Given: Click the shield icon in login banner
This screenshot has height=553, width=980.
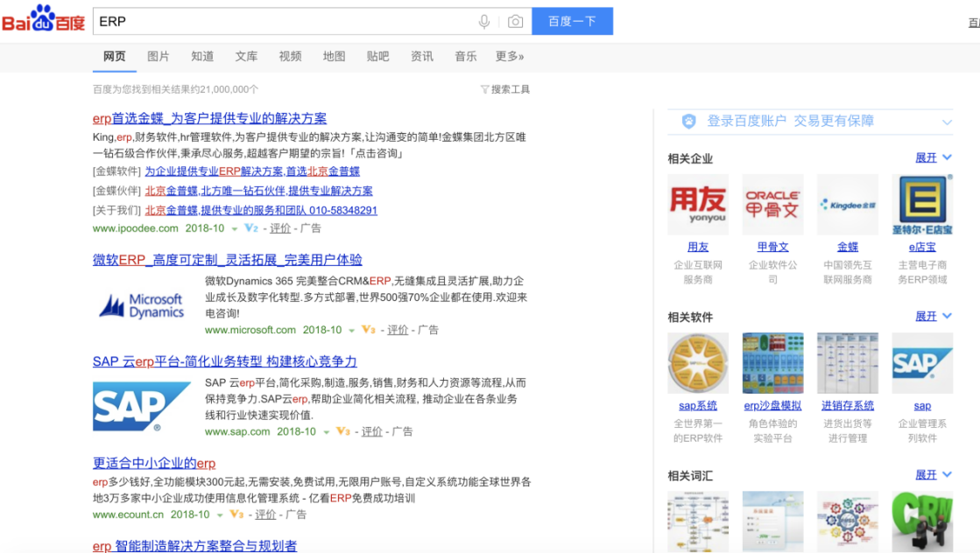Looking at the screenshot, I should coord(688,121).
